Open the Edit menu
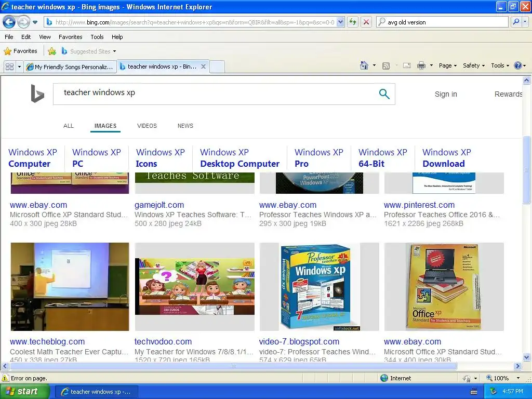Screen dimensions: 532x399 [x=26, y=37]
